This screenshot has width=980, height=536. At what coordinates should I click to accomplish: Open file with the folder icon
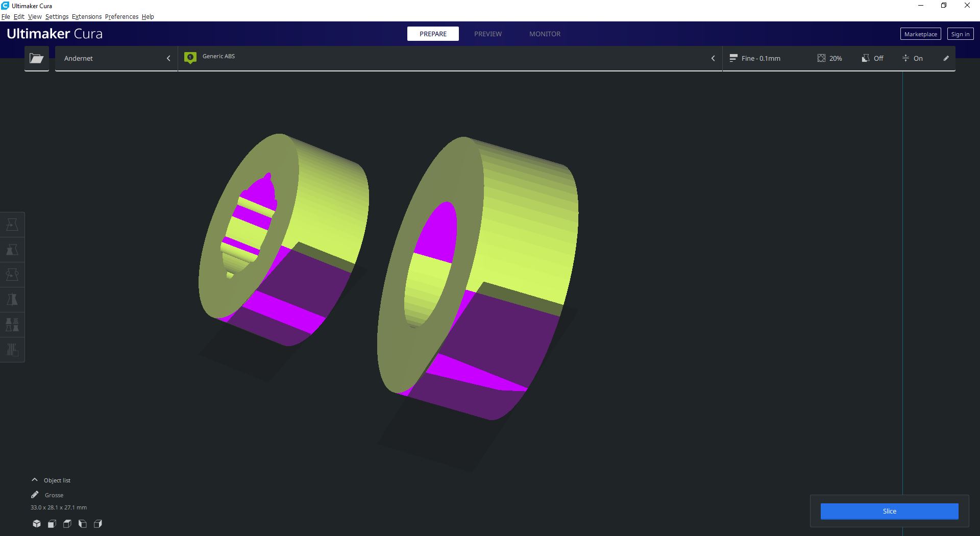click(x=37, y=58)
